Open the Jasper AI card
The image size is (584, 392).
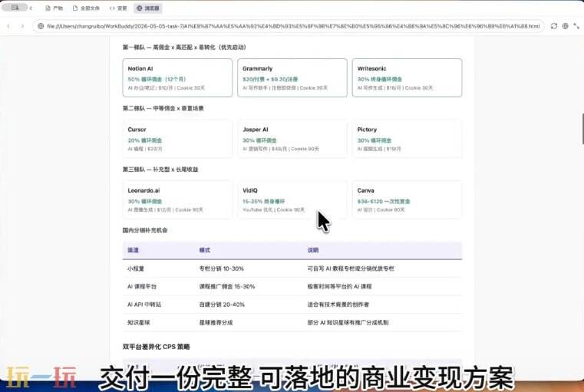click(292, 139)
